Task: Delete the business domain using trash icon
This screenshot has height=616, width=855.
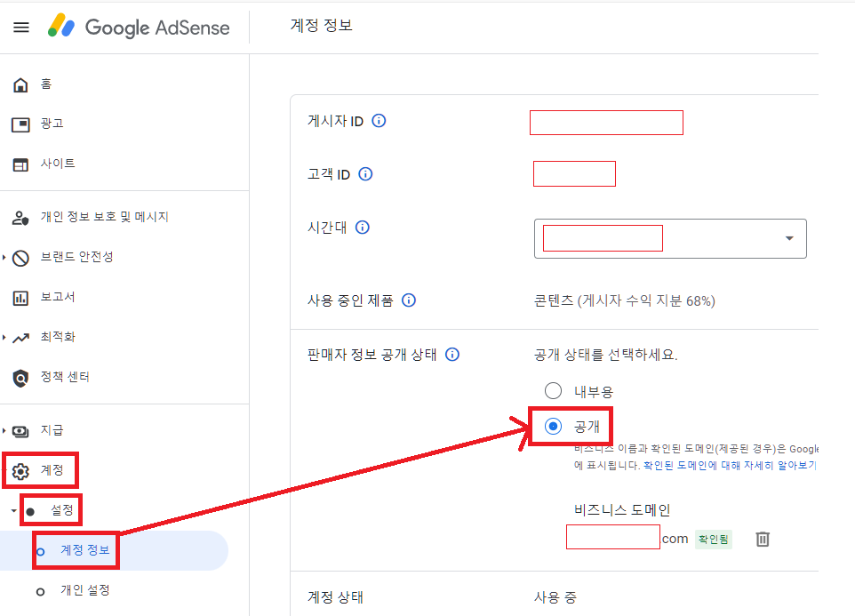Action: [762, 539]
